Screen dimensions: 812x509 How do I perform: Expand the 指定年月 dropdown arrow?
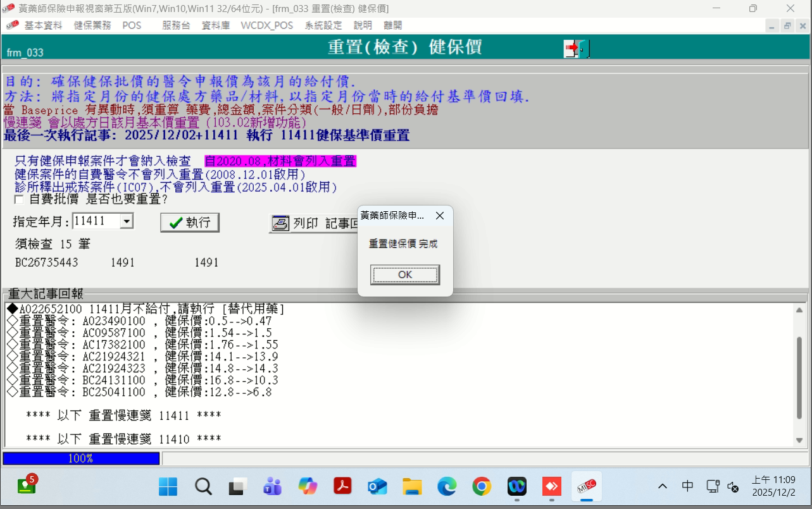pos(127,221)
